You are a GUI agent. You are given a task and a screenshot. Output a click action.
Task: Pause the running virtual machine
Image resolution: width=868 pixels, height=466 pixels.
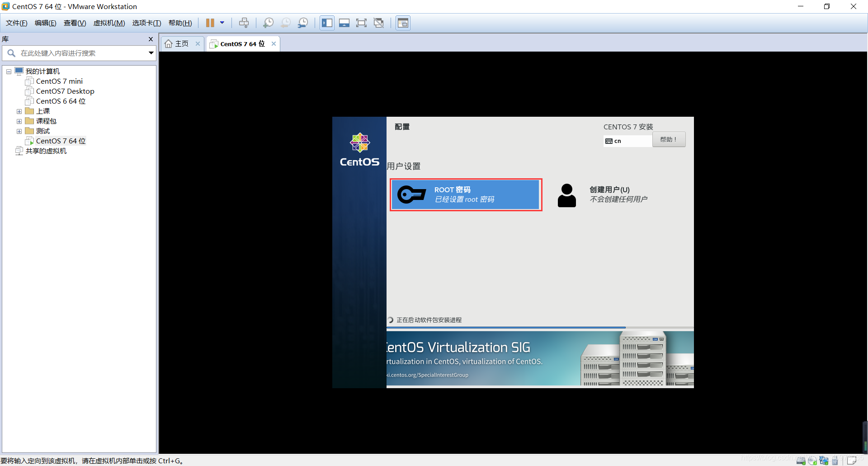pos(210,23)
